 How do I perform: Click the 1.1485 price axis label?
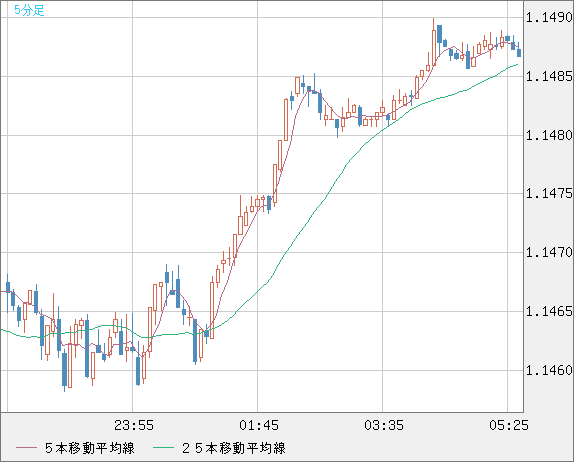(x=549, y=76)
